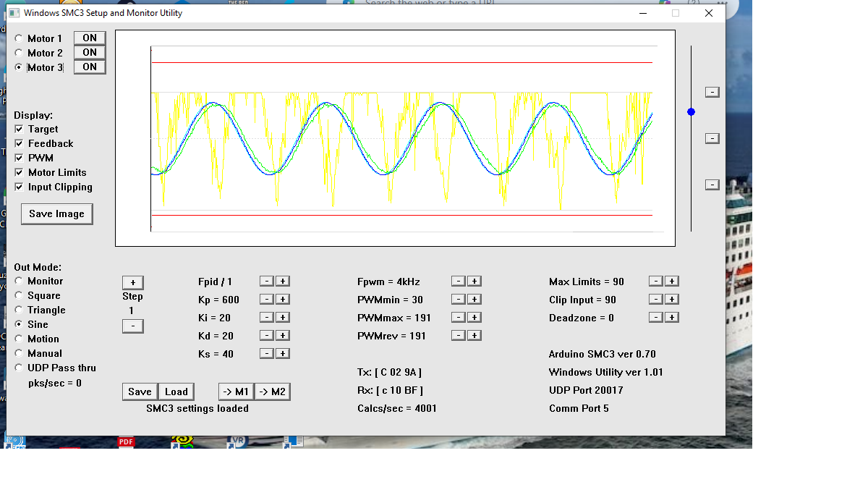
Task: Increase PWMmax using plus button
Action: click(474, 317)
